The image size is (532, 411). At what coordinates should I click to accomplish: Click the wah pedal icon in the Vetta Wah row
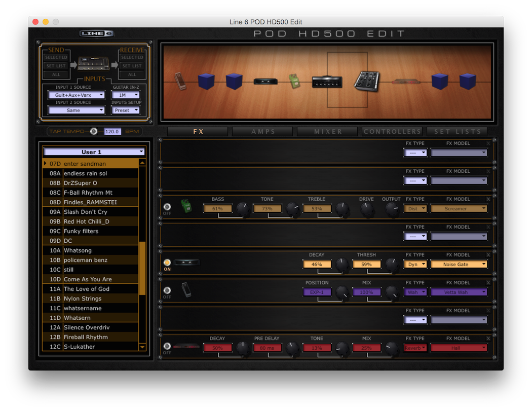click(186, 290)
